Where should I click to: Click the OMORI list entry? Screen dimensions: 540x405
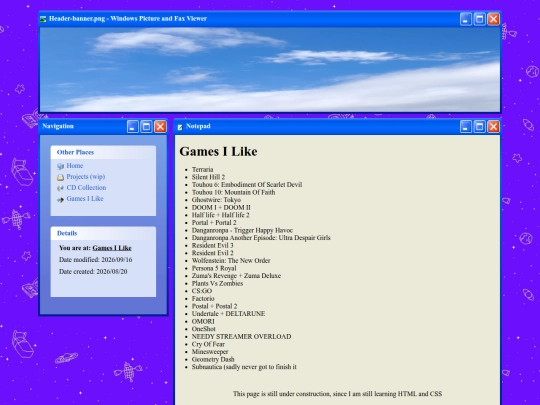pos(203,321)
